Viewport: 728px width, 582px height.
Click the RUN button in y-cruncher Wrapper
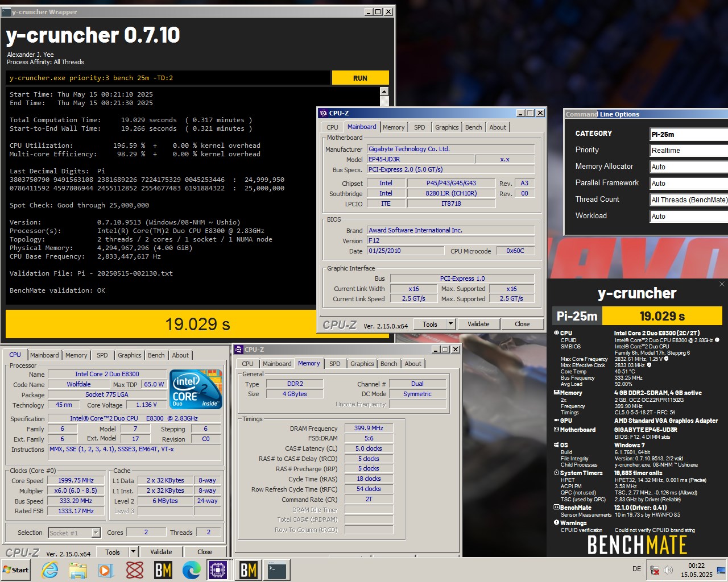[x=361, y=78]
